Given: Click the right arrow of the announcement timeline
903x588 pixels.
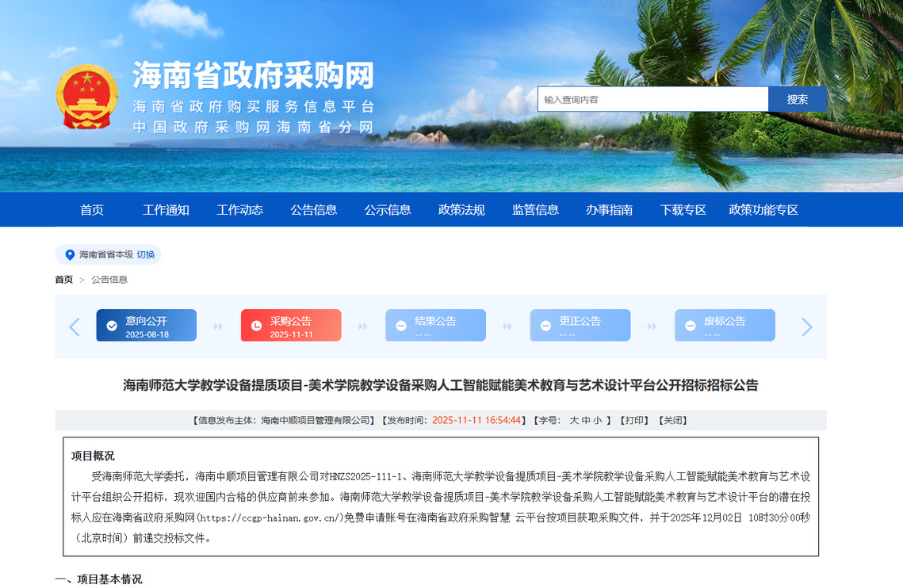Looking at the screenshot, I should click(807, 326).
